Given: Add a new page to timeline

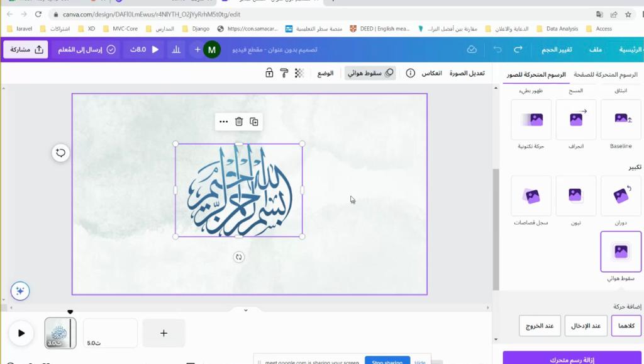Looking at the screenshot, I should click(x=164, y=333).
